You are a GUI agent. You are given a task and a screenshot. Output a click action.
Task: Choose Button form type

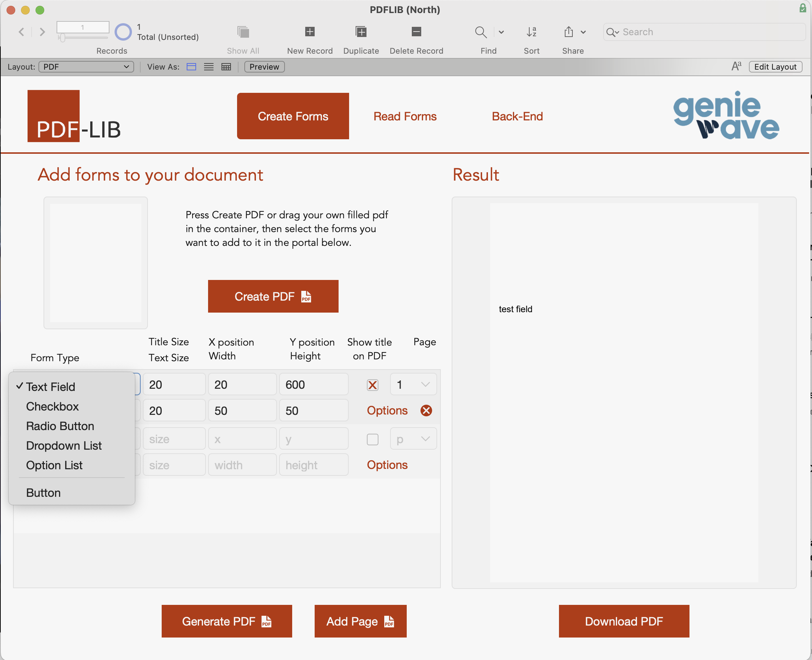point(71,493)
